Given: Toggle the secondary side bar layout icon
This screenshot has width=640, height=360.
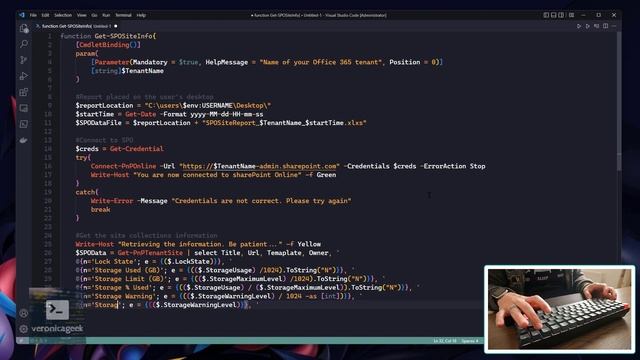Looking at the screenshot, I should pyautogui.click(x=561, y=15).
